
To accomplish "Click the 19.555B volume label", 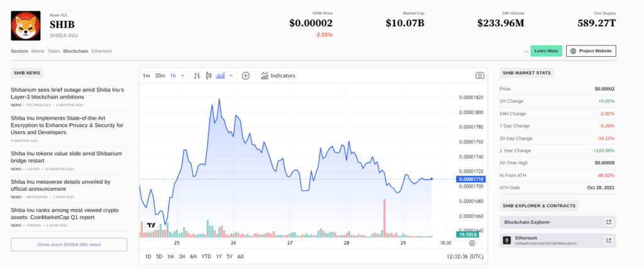I will click(x=468, y=234).
